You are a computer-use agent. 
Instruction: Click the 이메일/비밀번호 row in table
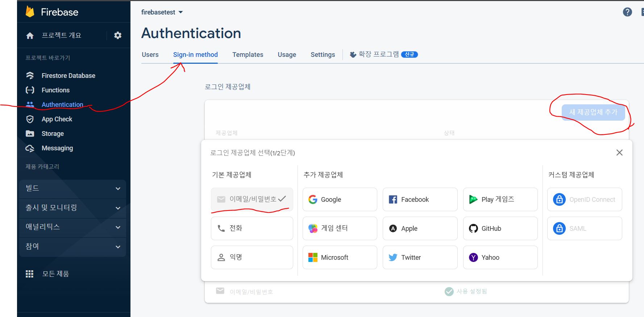point(417,292)
